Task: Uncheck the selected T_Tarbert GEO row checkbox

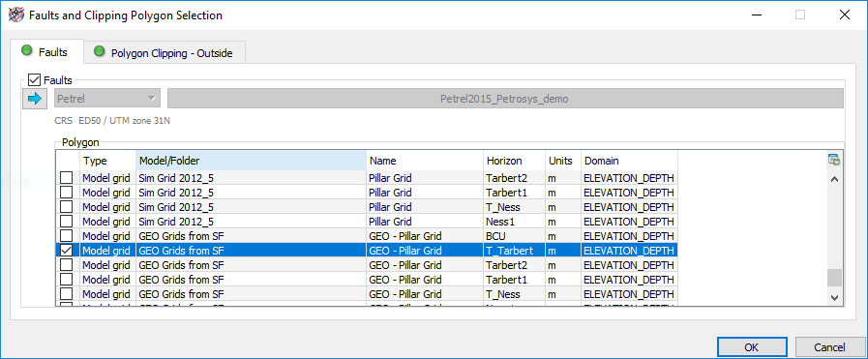Action: [67, 250]
